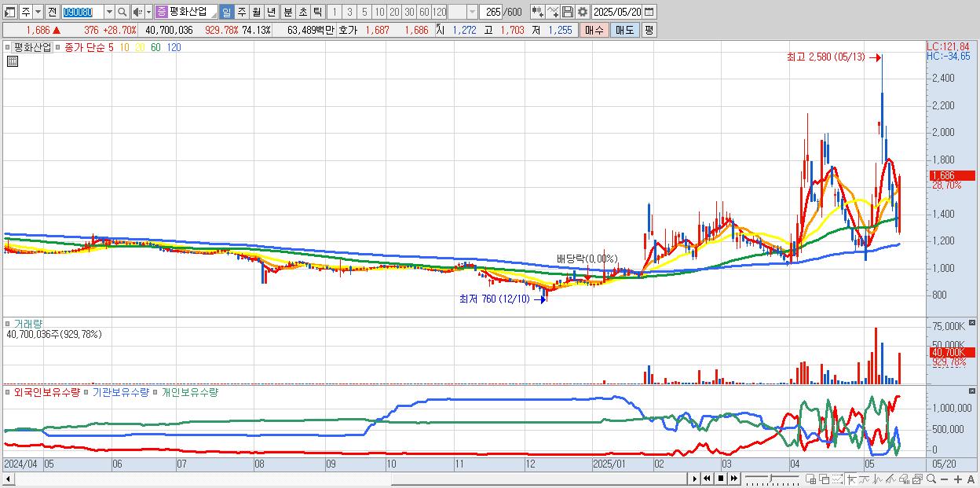
Task: Click the magnifier zoom icon at bottom
Action: click(931, 479)
